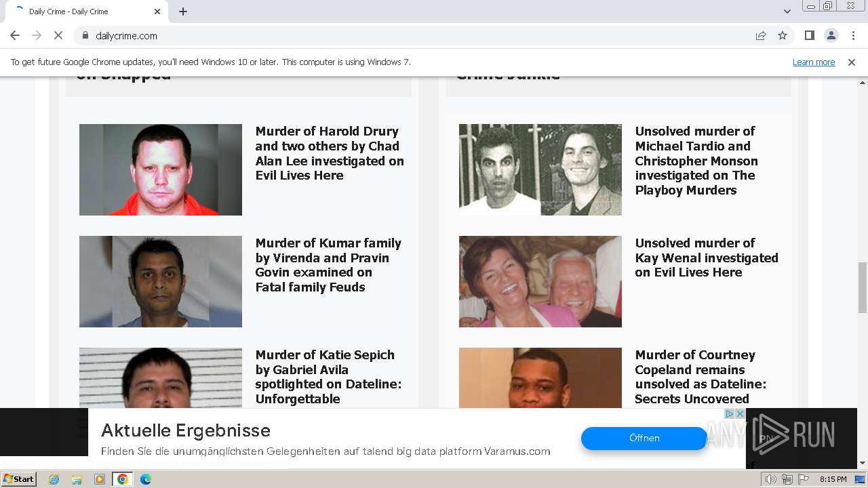Viewport: 868px width, 488px height.
Task: Open Action Center flag icon
Action: pos(804,479)
